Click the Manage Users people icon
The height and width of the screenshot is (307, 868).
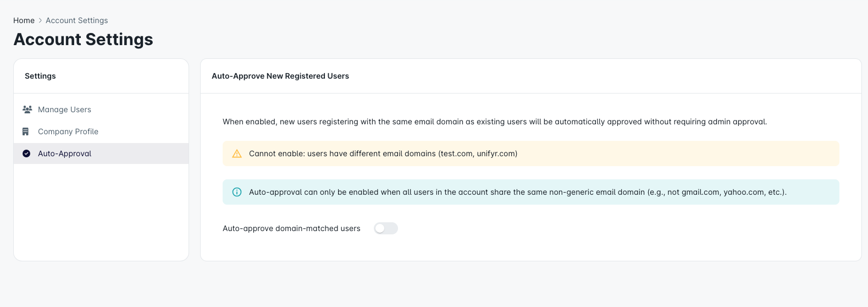click(x=27, y=109)
